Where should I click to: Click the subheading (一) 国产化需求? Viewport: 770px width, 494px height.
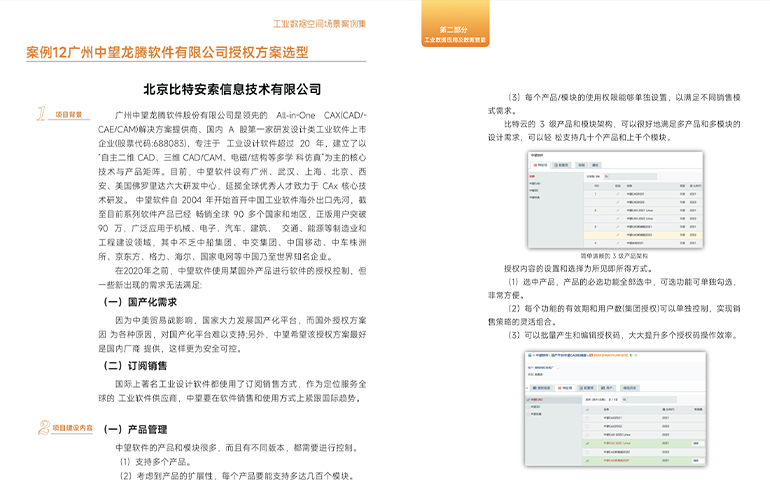(140, 302)
